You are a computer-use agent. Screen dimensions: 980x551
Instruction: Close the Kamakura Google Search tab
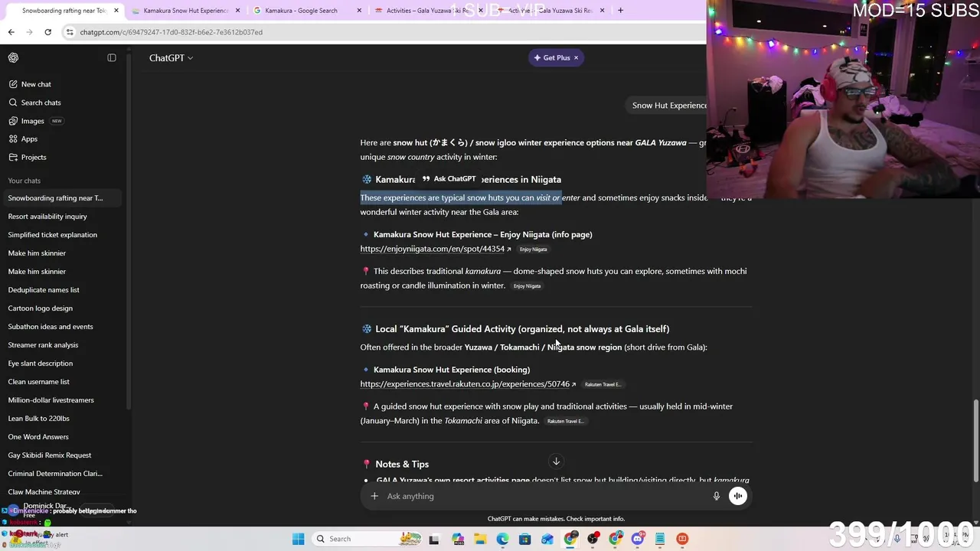tap(359, 10)
